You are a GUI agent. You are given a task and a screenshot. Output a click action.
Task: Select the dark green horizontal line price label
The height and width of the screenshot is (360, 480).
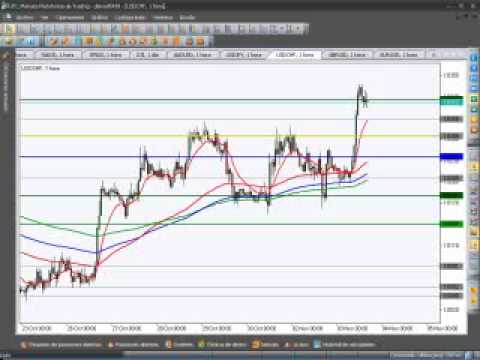(x=452, y=195)
